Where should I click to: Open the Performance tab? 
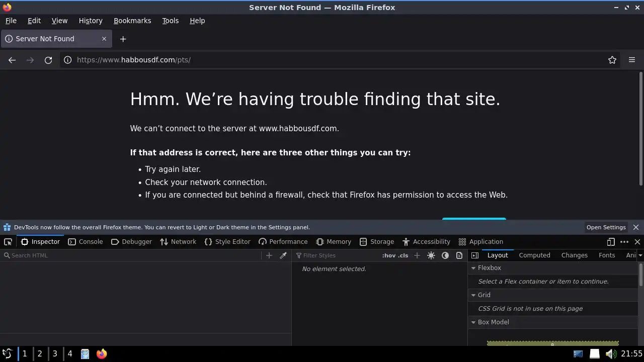pos(283,242)
